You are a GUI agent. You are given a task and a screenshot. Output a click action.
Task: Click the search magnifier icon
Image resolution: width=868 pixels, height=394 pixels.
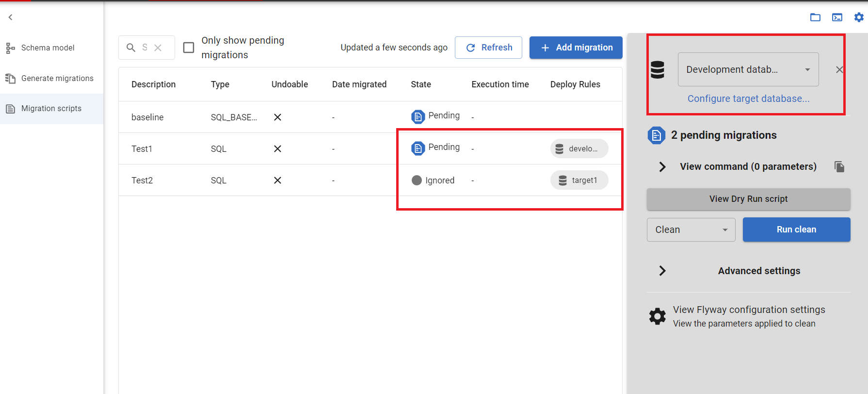(x=131, y=48)
